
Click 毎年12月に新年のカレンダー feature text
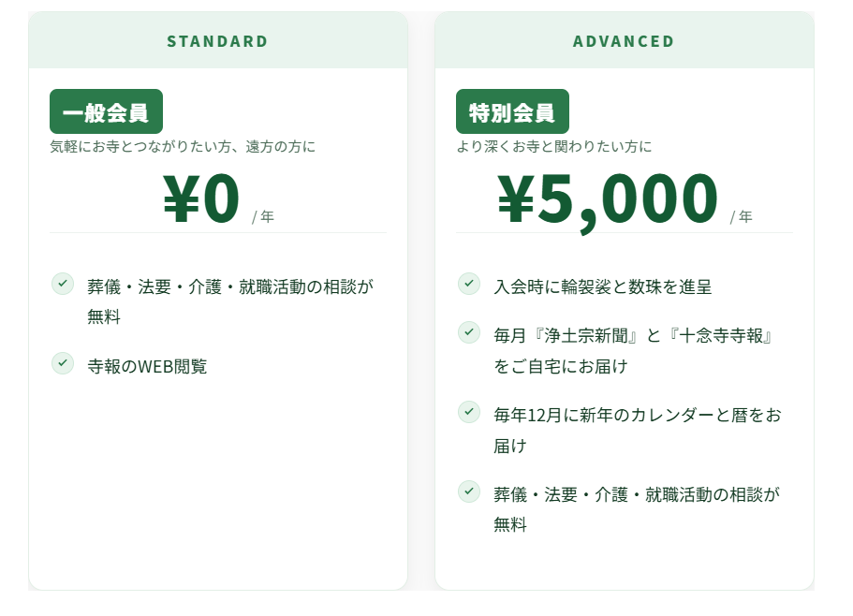click(x=637, y=415)
